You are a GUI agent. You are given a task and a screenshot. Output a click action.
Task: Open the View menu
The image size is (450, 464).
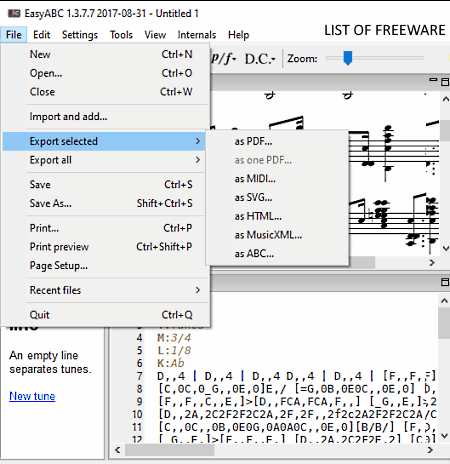[155, 35]
